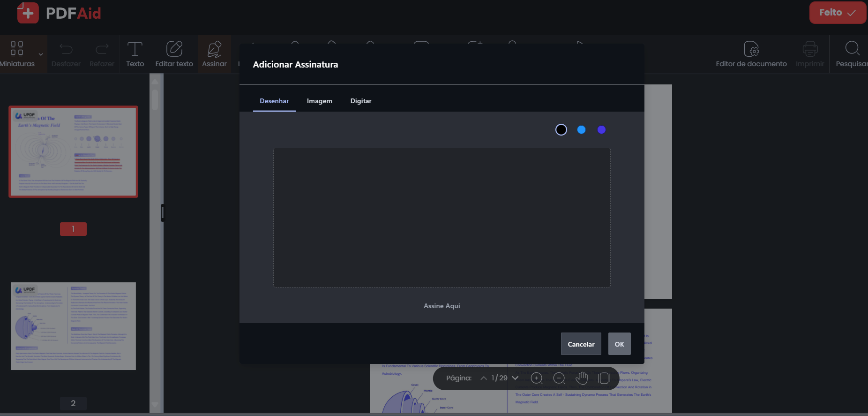Click the page number 1 label

[x=73, y=229]
